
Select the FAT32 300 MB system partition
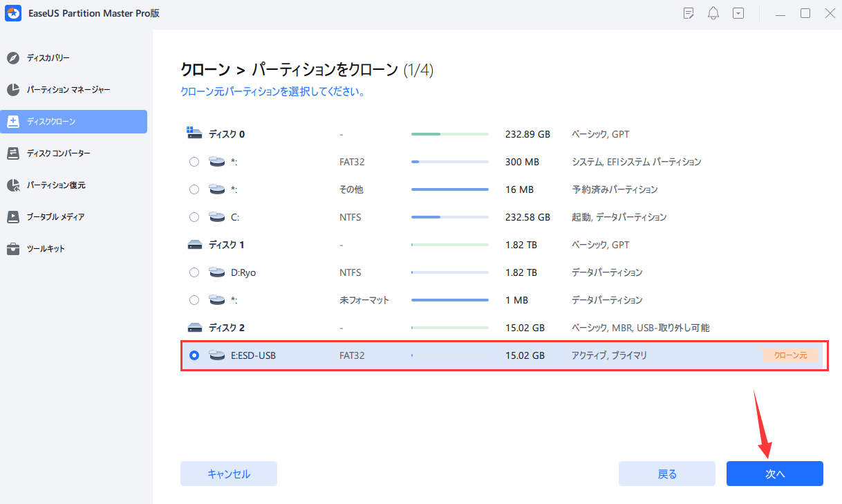click(194, 161)
